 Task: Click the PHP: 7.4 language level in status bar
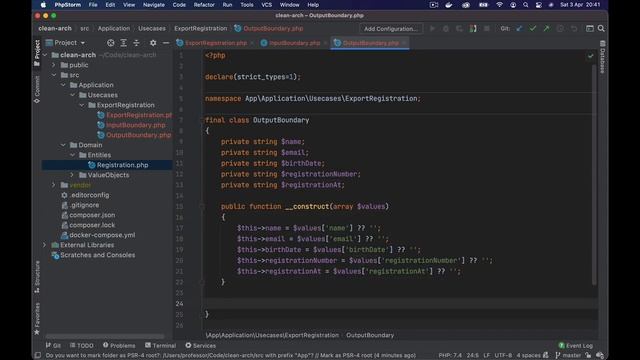[450, 355]
